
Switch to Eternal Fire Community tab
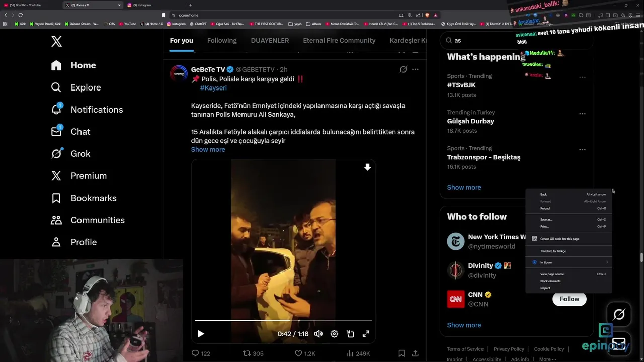(339, 41)
